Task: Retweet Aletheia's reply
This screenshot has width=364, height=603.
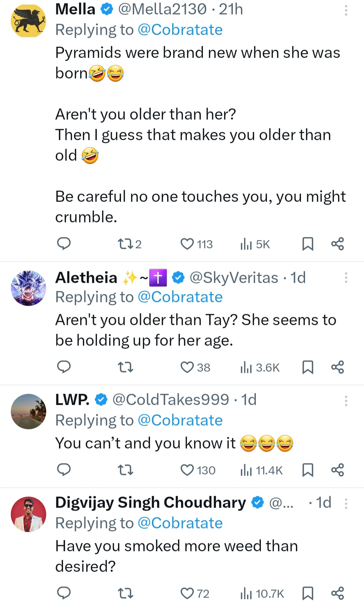Action: (125, 367)
